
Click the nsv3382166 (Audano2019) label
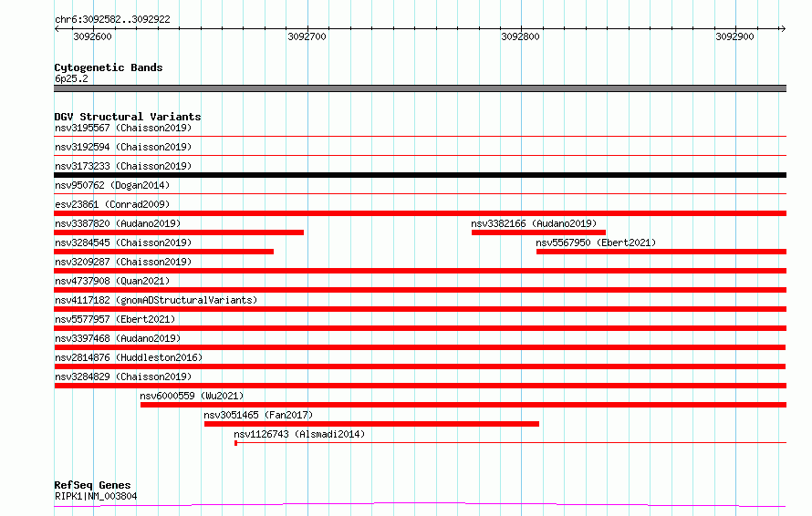[x=534, y=223]
